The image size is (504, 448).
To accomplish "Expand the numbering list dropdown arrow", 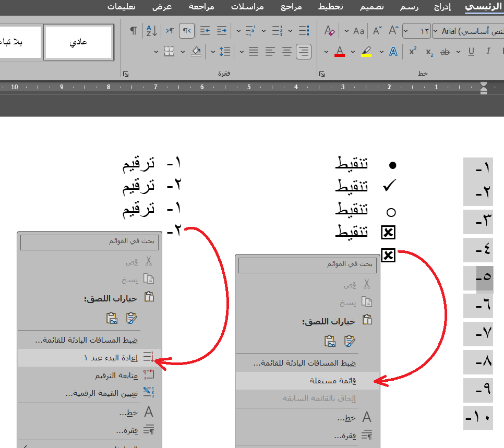I will (x=264, y=31).
